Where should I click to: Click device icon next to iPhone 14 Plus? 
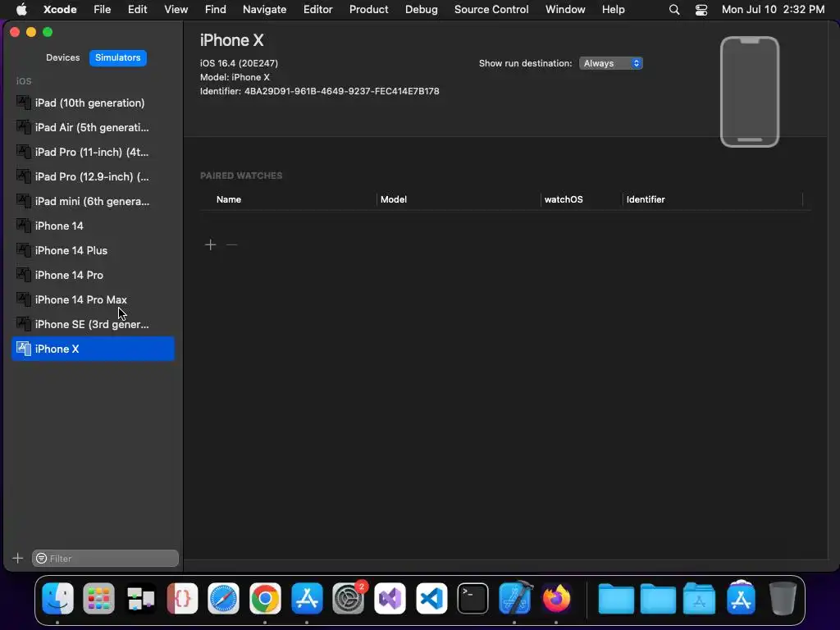click(x=24, y=250)
